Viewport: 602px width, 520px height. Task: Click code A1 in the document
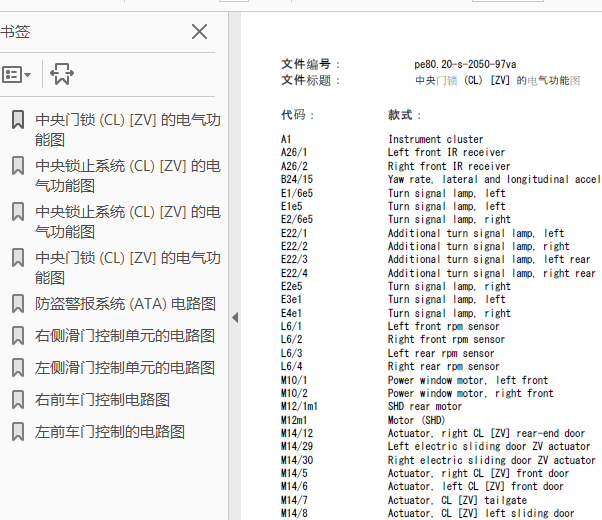point(286,139)
